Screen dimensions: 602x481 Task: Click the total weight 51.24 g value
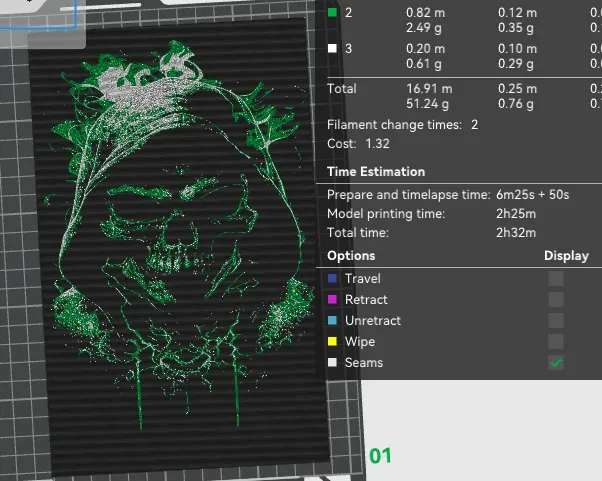[427, 104]
